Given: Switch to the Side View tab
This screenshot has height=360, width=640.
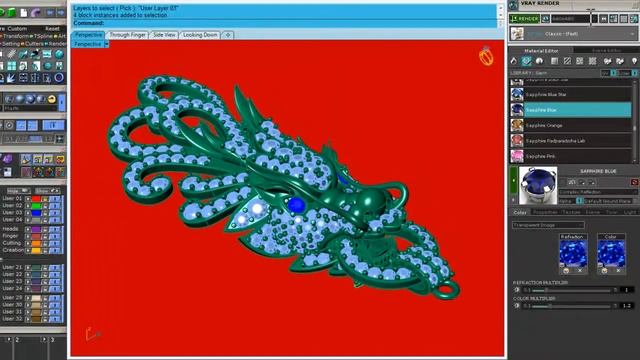Looking at the screenshot, I should coord(164,35).
